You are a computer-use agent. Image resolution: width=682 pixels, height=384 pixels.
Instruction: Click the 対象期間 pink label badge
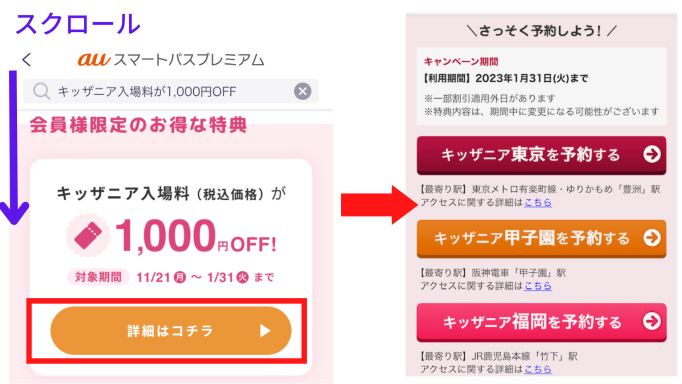coord(98,277)
